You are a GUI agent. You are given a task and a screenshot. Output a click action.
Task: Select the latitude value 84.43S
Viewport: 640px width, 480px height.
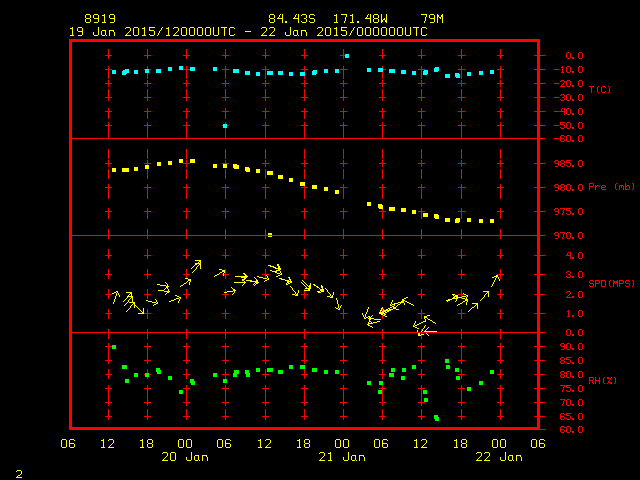pos(292,19)
